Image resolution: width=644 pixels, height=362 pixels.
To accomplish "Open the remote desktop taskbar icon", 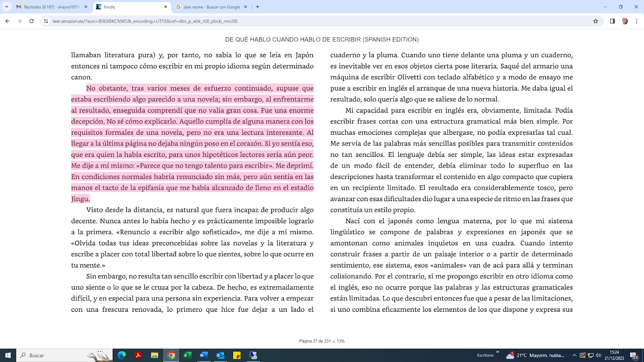I will point(253,355).
